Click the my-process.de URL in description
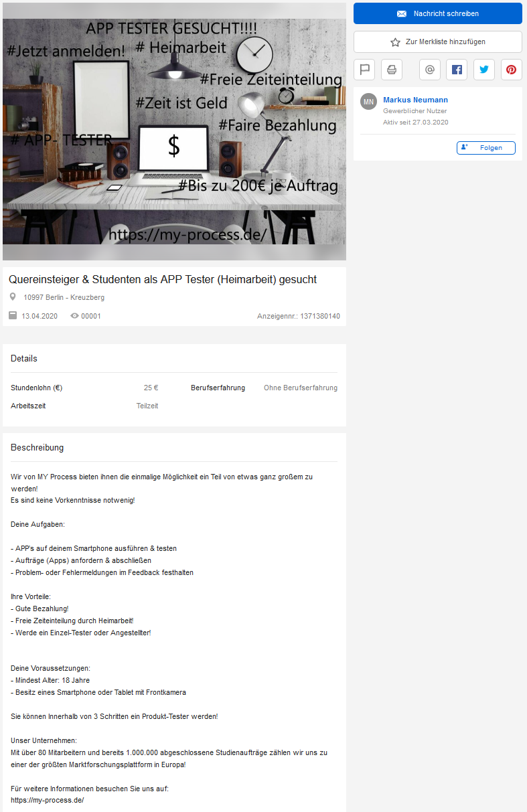Viewport: 527px width, 812px height. [48, 800]
